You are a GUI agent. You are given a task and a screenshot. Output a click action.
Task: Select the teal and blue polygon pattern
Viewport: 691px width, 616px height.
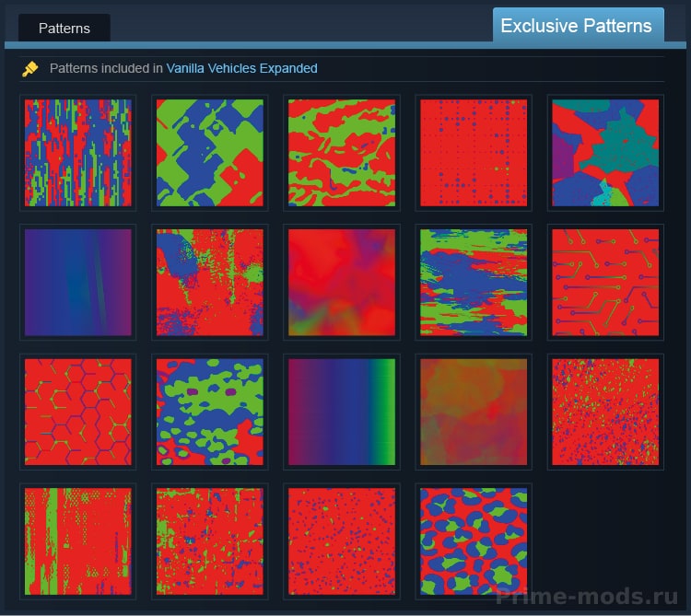605,153
